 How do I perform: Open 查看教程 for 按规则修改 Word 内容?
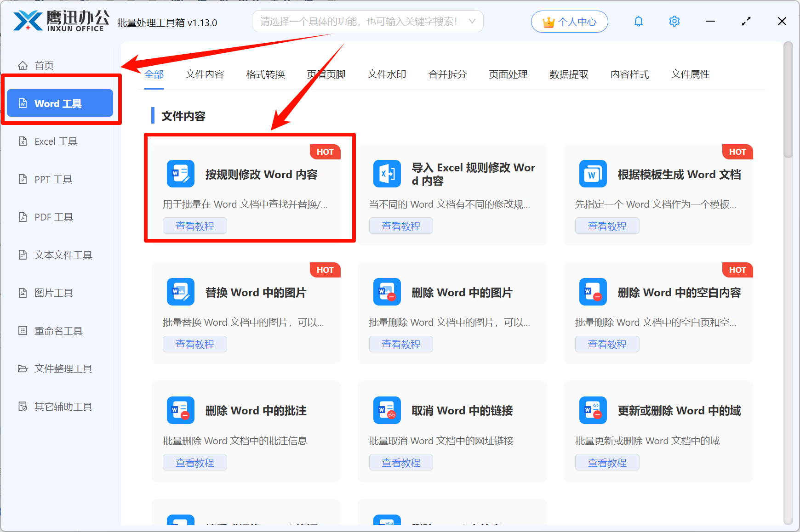[x=194, y=226]
